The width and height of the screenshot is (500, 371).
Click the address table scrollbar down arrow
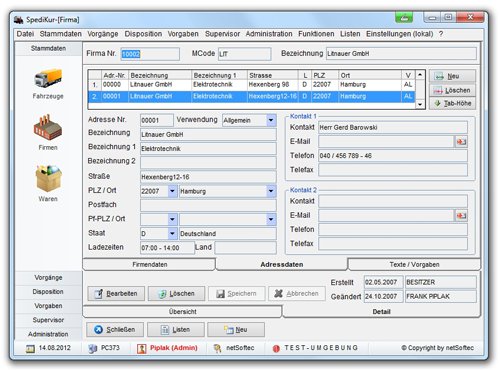[x=420, y=104]
